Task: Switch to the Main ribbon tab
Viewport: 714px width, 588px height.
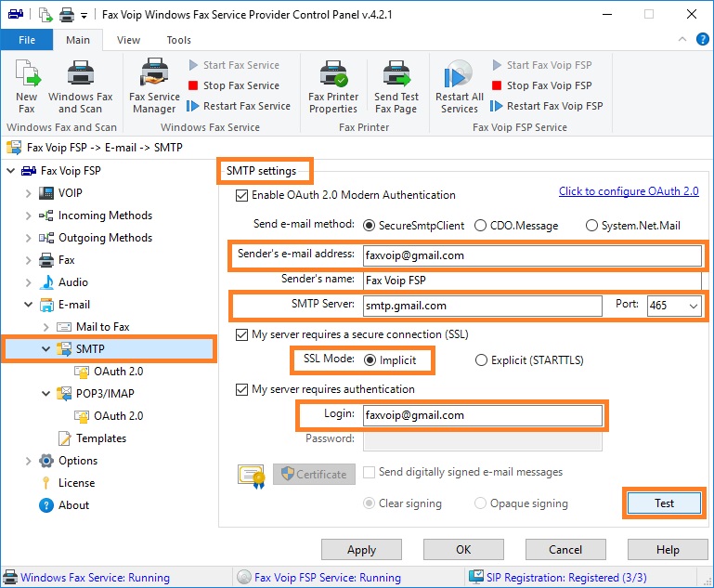Action: point(78,40)
